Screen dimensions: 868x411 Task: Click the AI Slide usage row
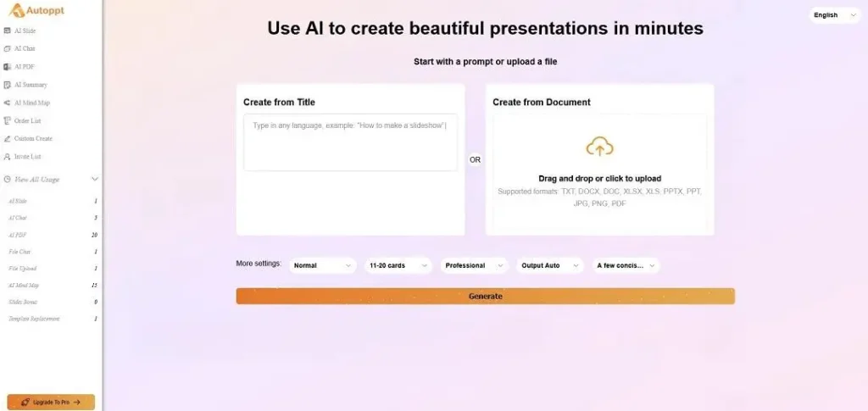click(53, 202)
